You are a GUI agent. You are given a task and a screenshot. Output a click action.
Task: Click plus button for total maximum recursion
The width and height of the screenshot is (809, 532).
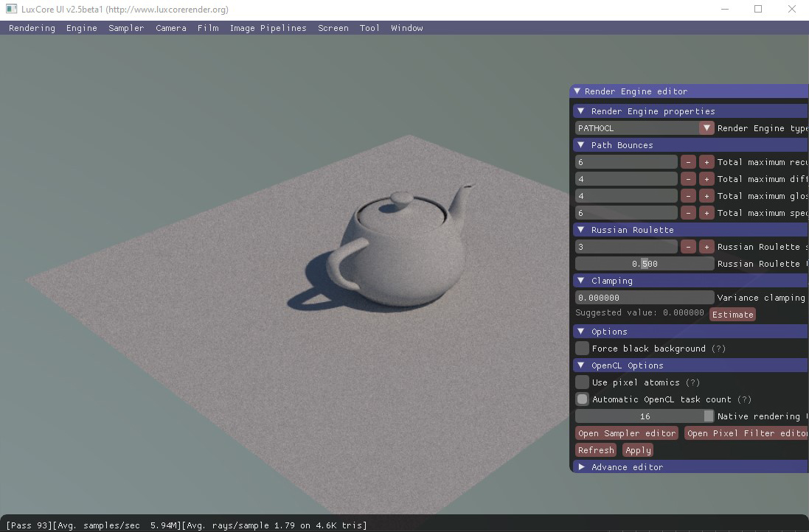706,162
